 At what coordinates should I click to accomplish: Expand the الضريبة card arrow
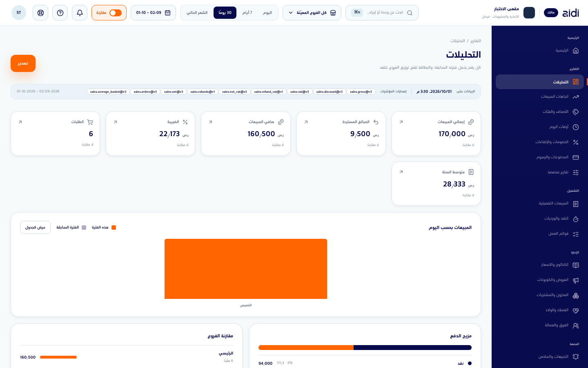click(115, 122)
